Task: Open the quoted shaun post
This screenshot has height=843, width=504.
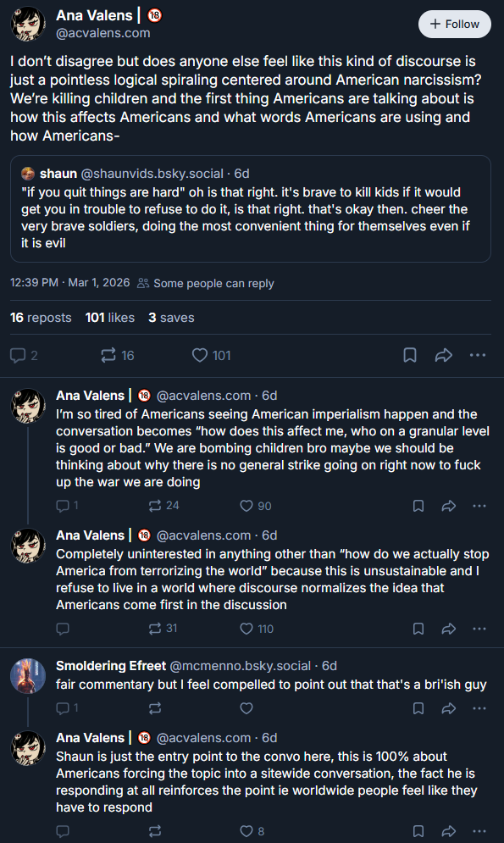Action: point(251,208)
